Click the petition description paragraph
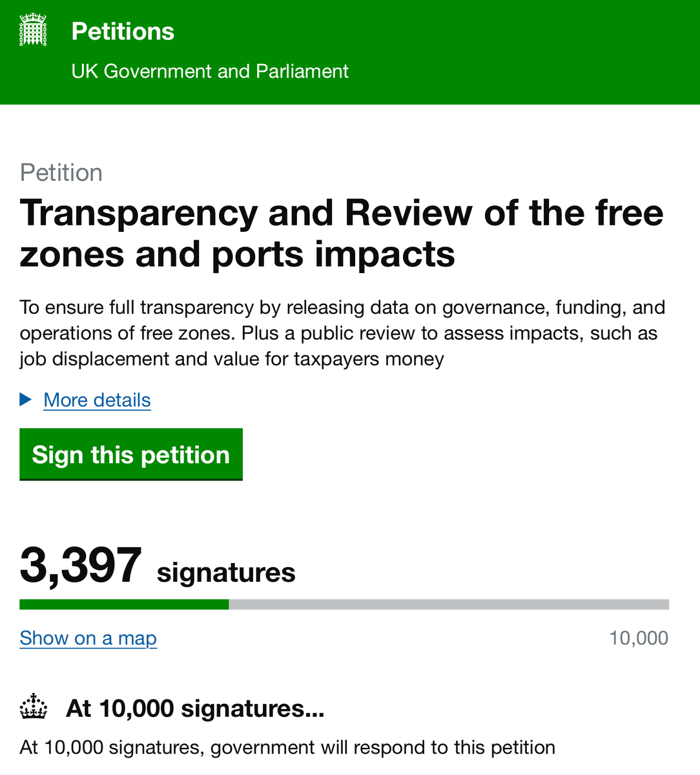Image resolution: width=700 pixels, height=775 pixels. click(x=342, y=333)
